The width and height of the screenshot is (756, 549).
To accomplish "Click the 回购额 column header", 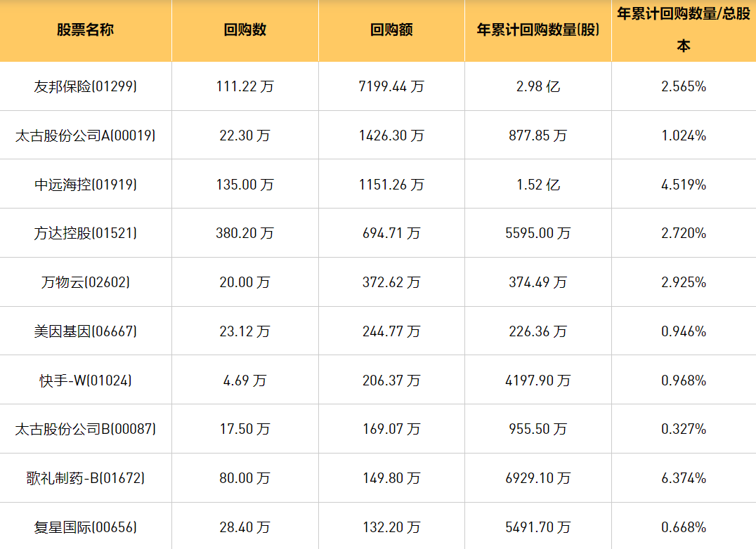I will pyautogui.click(x=391, y=30).
